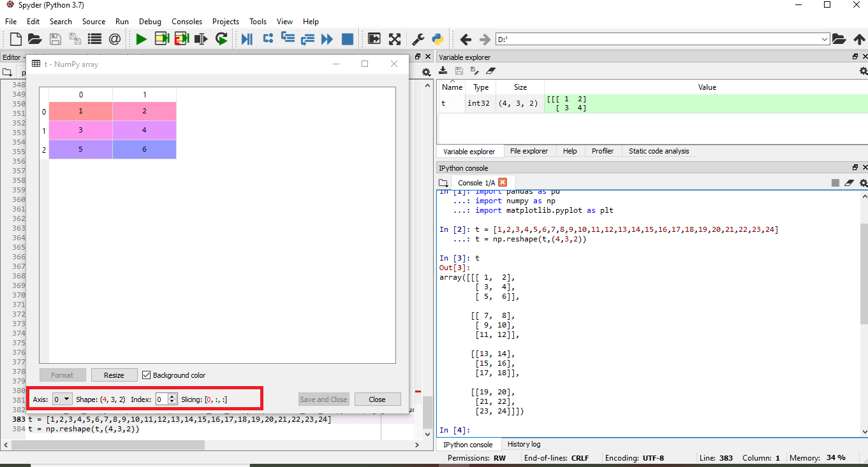This screenshot has height=467, width=868.
Task: Click the Size column header in Variable explorer
Action: [520, 87]
